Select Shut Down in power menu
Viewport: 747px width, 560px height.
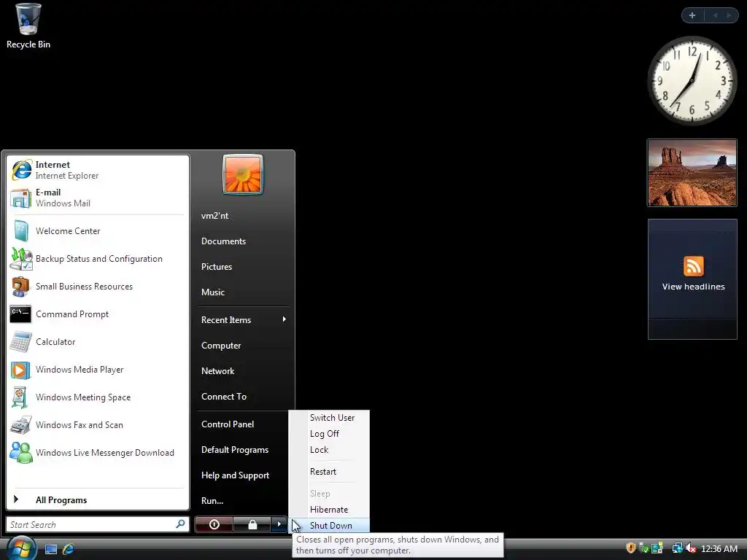[x=330, y=525]
